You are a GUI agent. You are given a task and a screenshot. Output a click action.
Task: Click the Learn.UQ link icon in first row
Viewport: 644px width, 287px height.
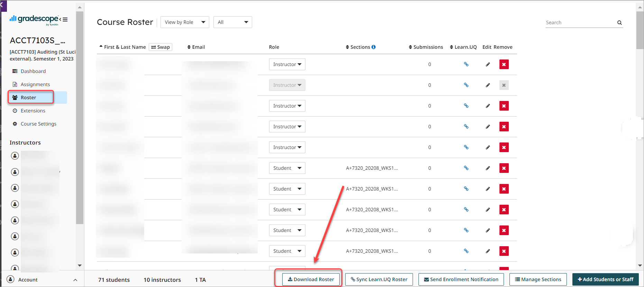point(466,64)
